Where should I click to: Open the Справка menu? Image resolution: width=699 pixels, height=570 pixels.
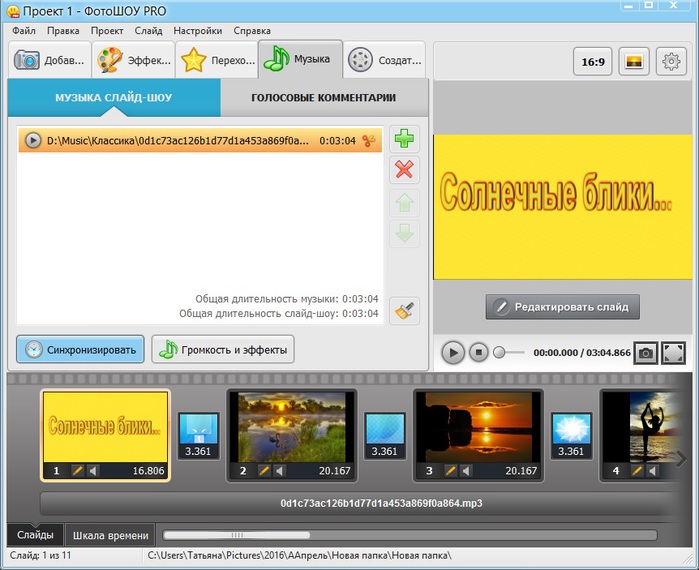252,31
